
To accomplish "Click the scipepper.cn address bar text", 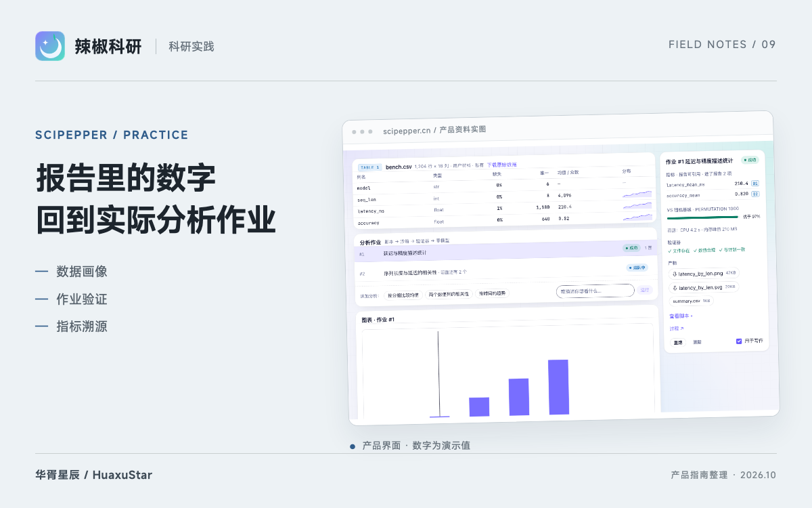I will tap(434, 130).
